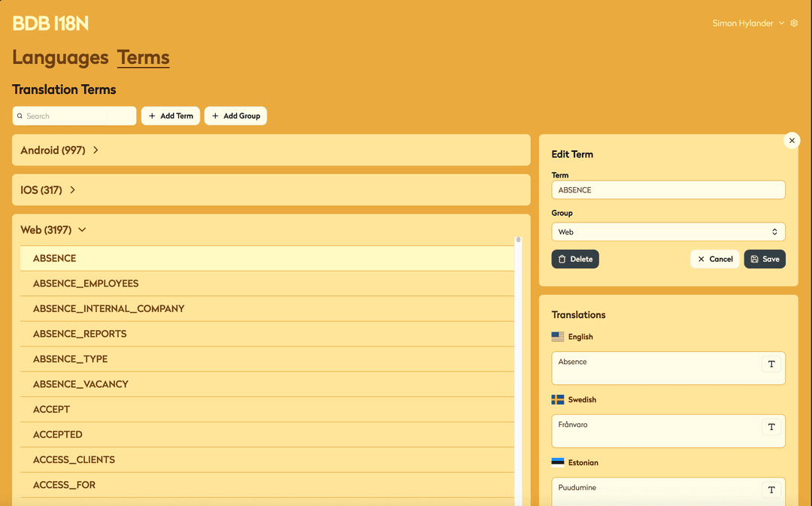Click the T icon in English translation

[771, 365]
